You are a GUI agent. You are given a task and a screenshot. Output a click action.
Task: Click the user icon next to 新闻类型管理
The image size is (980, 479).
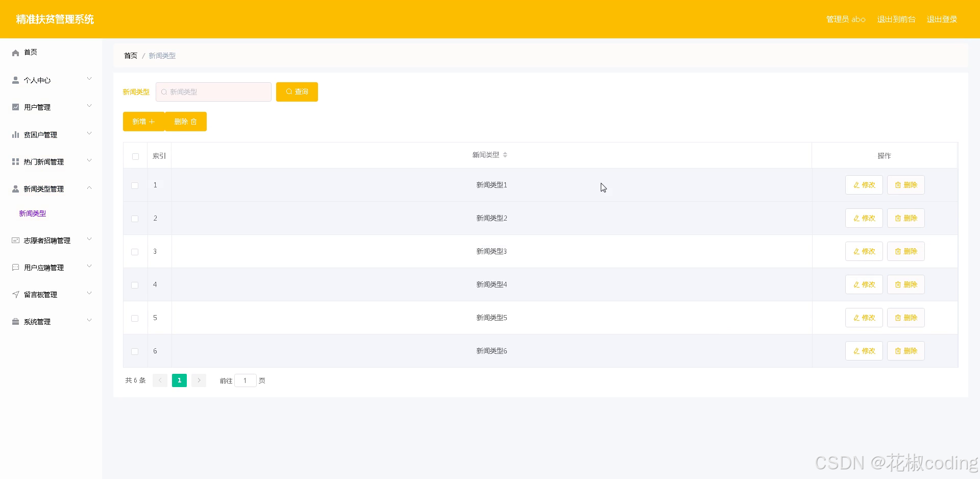tap(15, 189)
